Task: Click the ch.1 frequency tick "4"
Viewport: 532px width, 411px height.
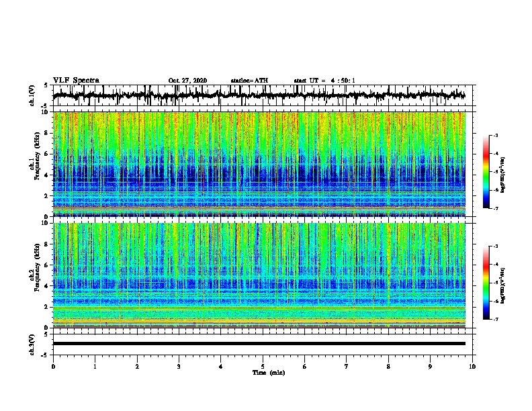Action: click(46, 175)
